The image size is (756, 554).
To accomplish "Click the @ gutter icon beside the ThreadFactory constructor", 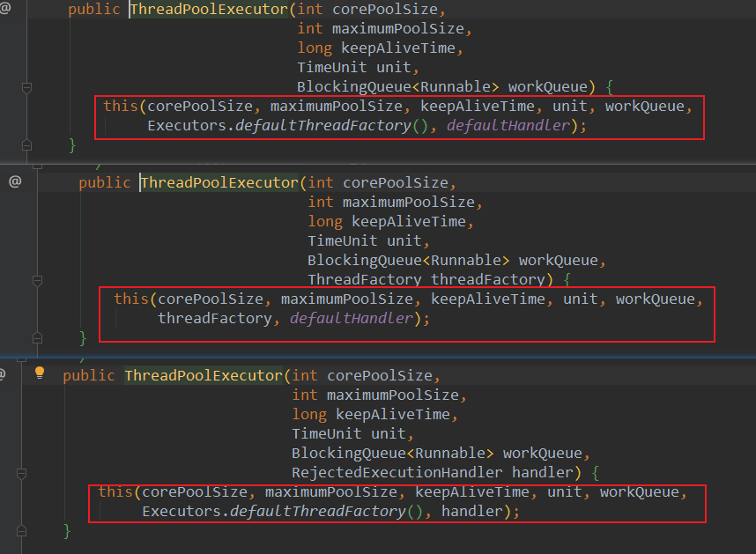I will pyautogui.click(x=15, y=181).
